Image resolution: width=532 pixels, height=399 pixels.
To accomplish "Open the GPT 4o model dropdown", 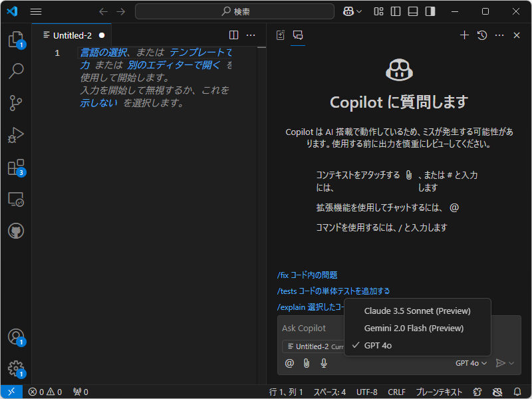I will coord(470,363).
